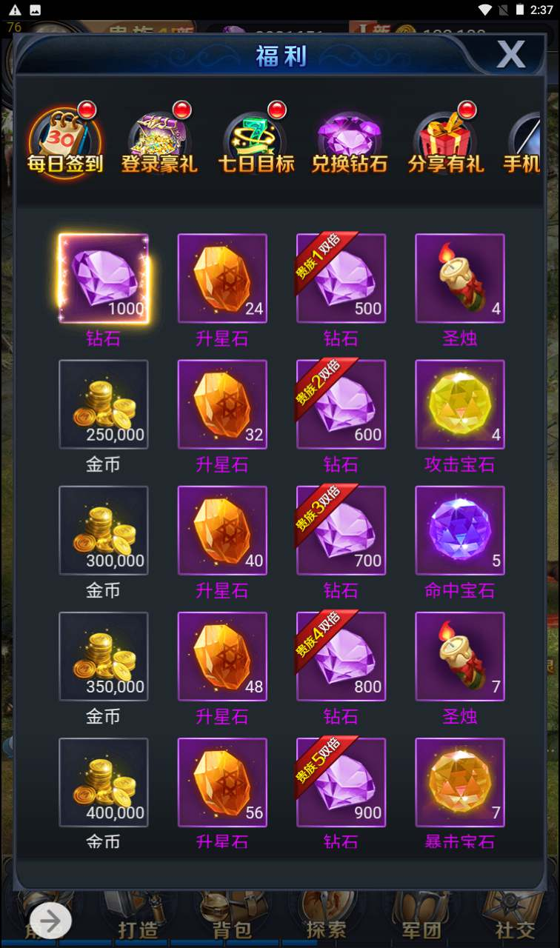Tap the yellow 攻击宝石 gem item
Viewport: 560px width, 948px height.
[x=460, y=404]
